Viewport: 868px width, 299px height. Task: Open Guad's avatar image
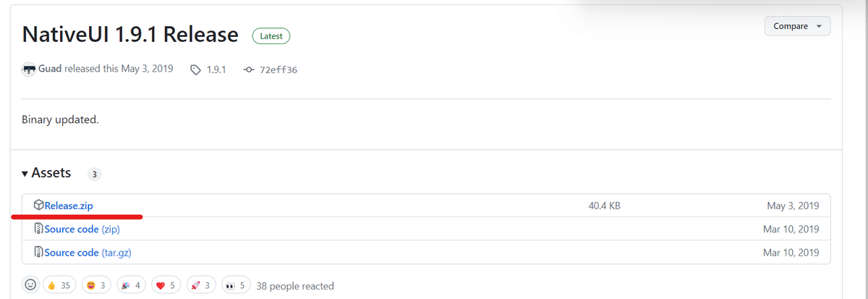click(x=29, y=70)
